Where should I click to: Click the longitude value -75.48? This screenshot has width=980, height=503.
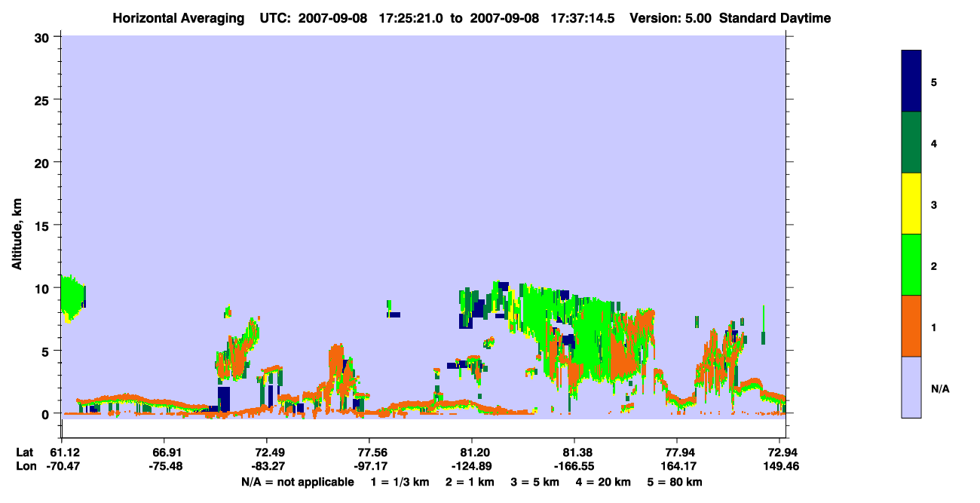pos(164,466)
